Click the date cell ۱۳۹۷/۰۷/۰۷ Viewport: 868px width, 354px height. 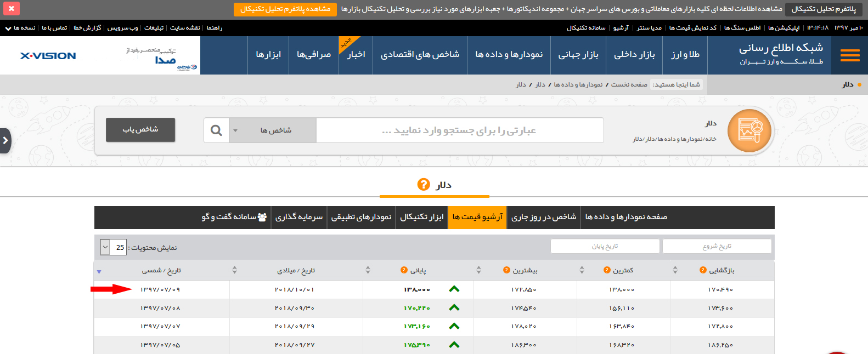(160, 327)
